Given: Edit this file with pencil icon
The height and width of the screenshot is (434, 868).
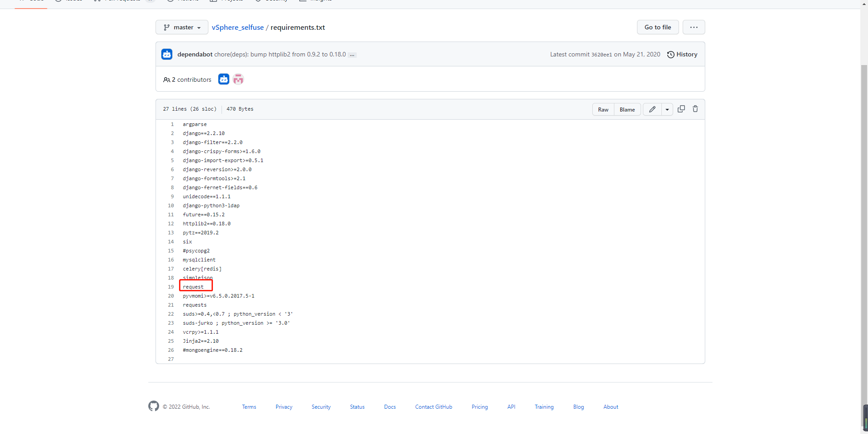Looking at the screenshot, I should point(652,109).
